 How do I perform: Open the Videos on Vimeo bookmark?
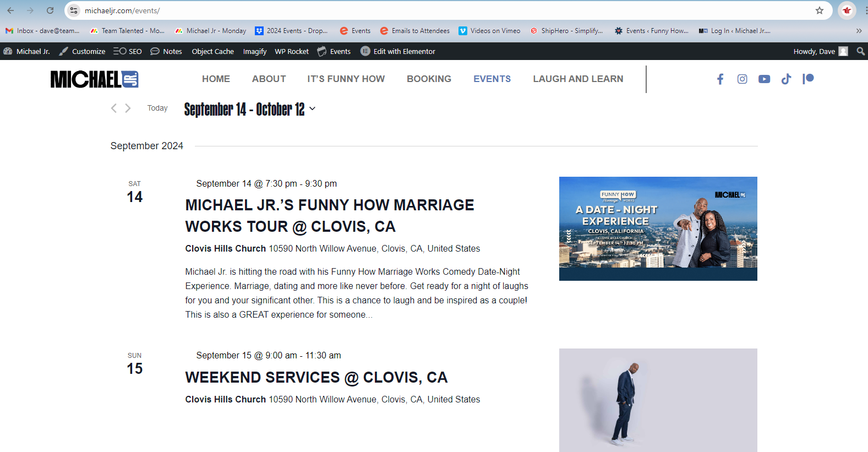coord(489,31)
